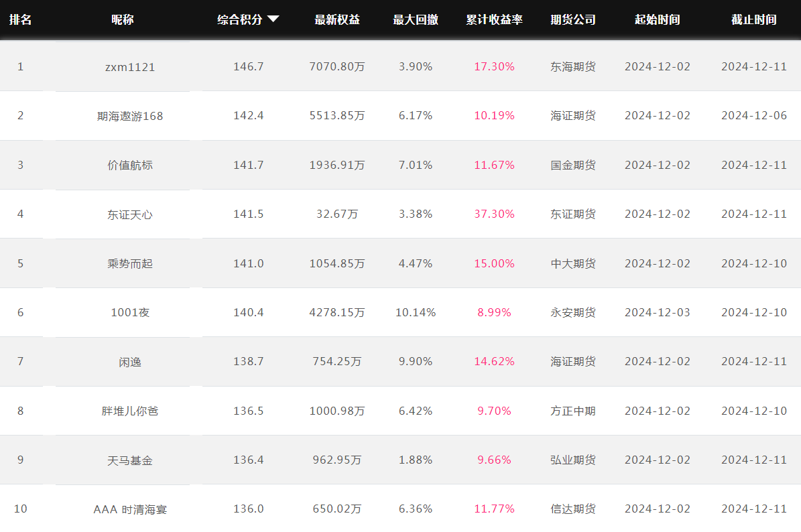The width and height of the screenshot is (801, 532).
Task: Click the drawdown value 7.01%
Action: tap(416, 165)
